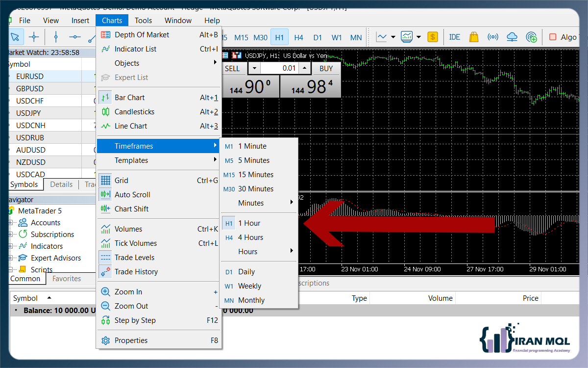The height and width of the screenshot is (368, 588).
Task: Open Indicator List in Charts menu
Action: tap(159, 49)
